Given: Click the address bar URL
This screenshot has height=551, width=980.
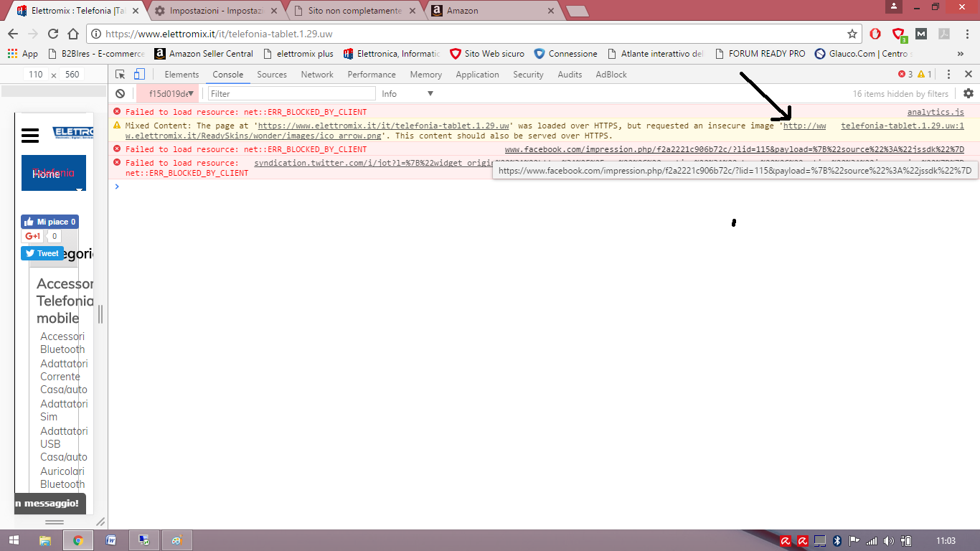Looking at the screenshot, I should click(x=219, y=34).
